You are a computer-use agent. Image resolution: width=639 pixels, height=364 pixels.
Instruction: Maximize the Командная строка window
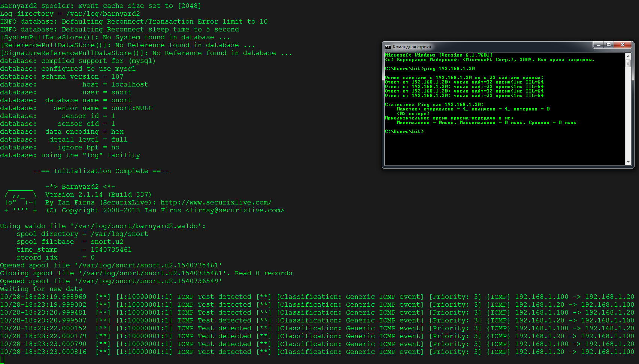click(x=609, y=45)
